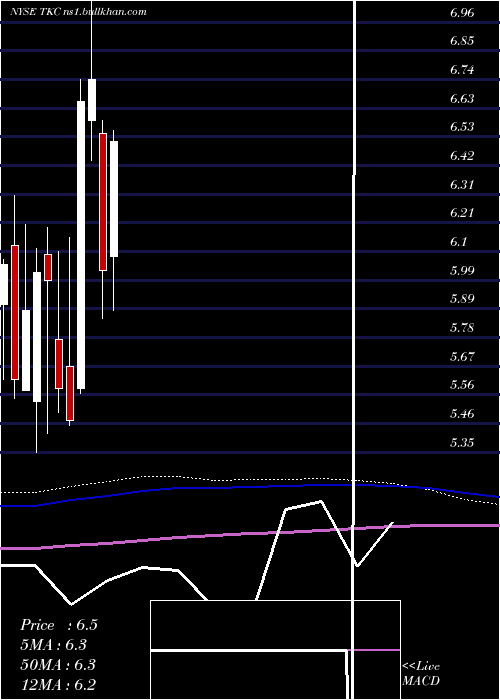Click the Price : 6.5 readout
This screenshot has height=700, width=500.
[58, 625]
